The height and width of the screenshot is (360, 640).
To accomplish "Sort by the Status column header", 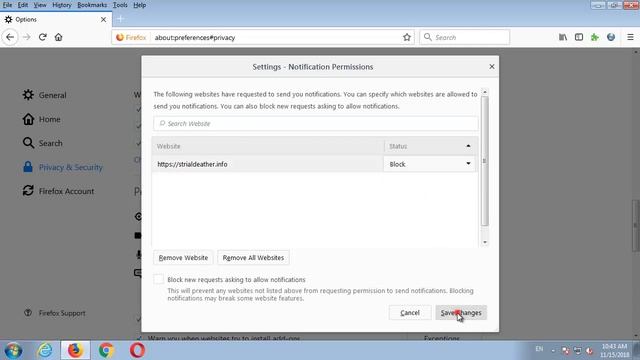I will (x=429, y=146).
